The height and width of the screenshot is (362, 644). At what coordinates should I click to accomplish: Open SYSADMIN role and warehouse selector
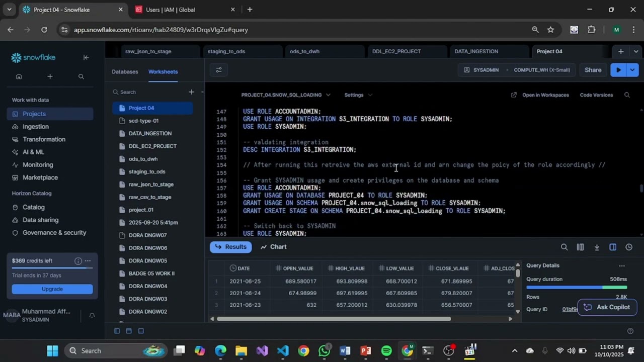517,70
